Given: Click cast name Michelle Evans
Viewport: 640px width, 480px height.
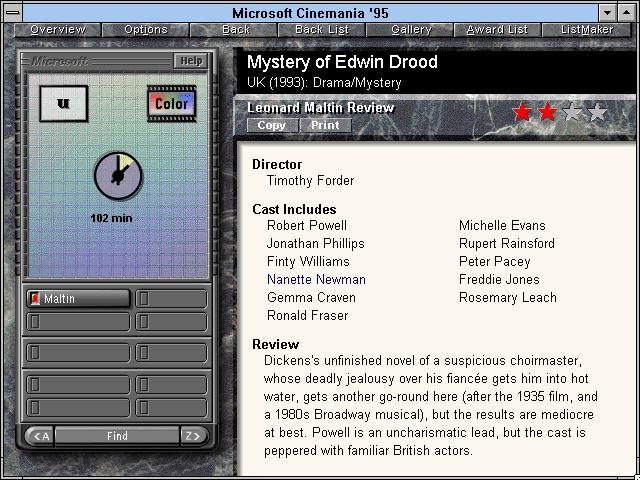Looking at the screenshot, I should (x=502, y=226).
